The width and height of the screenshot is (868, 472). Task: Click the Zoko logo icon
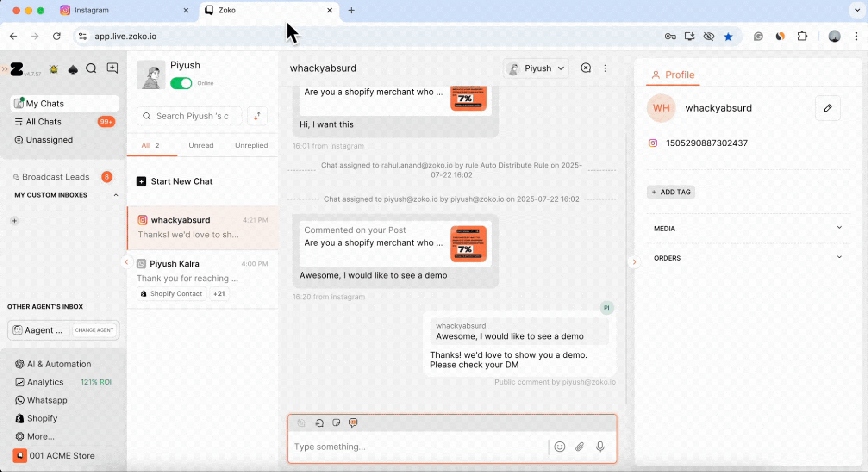[x=17, y=69]
